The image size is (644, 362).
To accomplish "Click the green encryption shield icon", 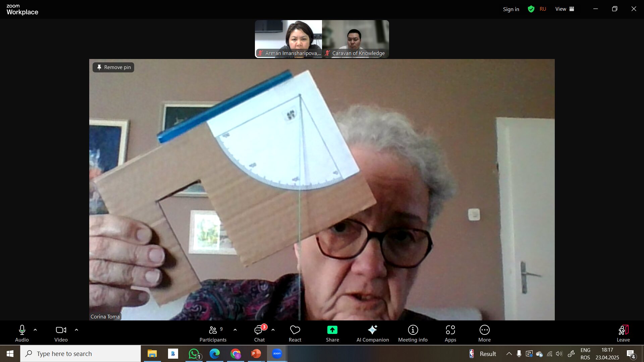I will point(531,9).
